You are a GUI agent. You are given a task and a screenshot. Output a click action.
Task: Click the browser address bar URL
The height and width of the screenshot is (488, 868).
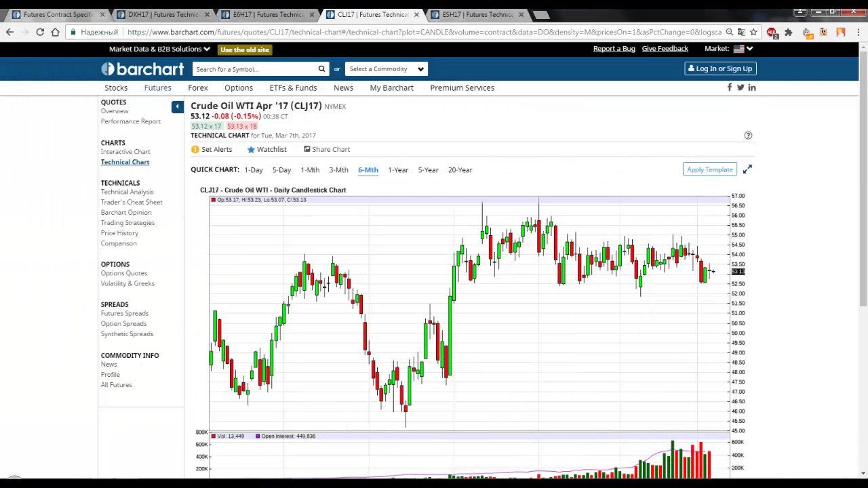(424, 32)
